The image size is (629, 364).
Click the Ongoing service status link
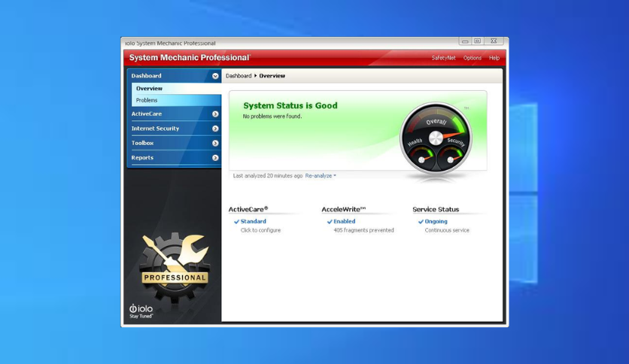pyautogui.click(x=436, y=221)
